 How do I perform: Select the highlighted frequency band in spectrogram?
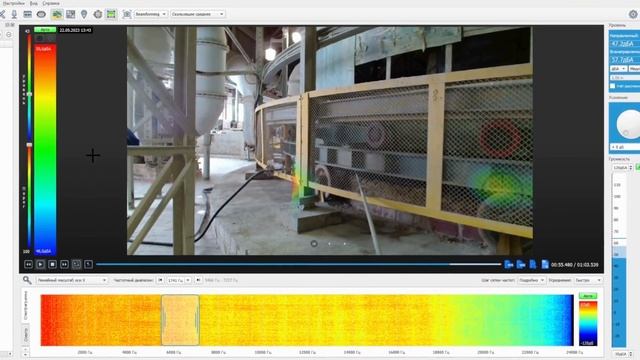click(180, 320)
